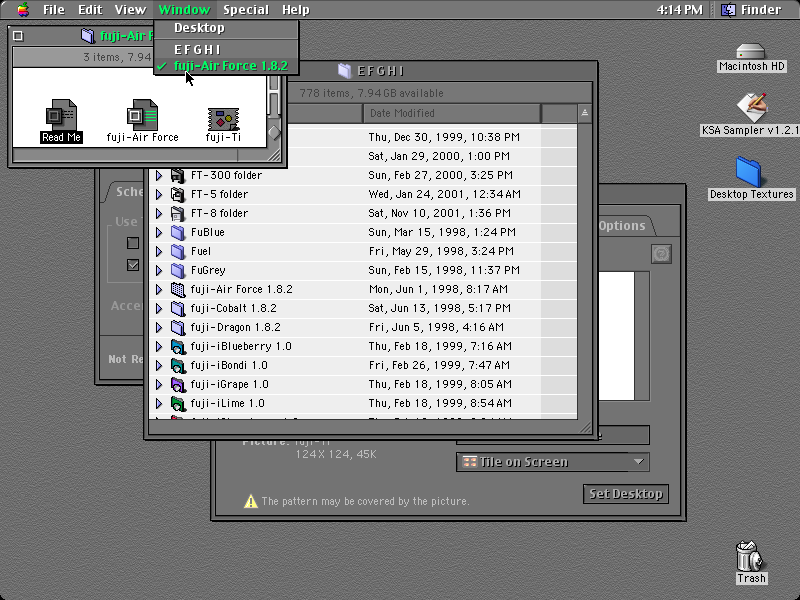Open the View menu
The image size is (800, 600).
130,10
